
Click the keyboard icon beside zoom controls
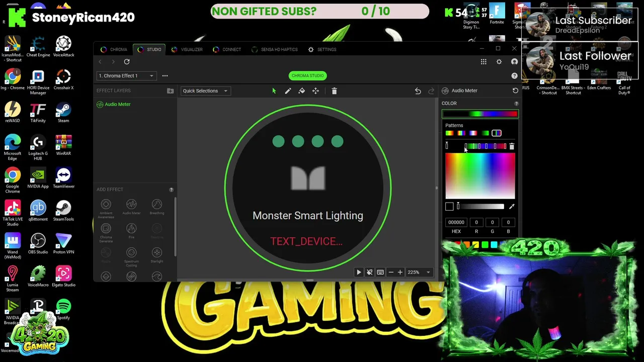(380, 272)
